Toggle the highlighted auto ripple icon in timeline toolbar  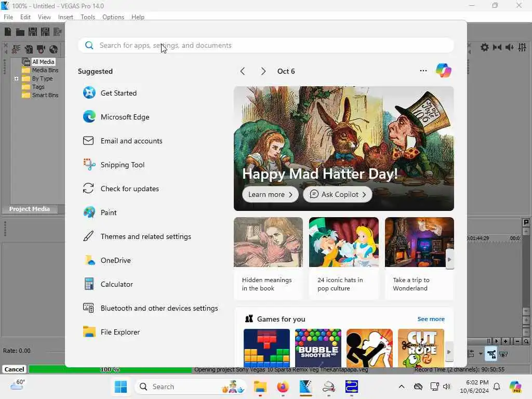tap(491, 354)
